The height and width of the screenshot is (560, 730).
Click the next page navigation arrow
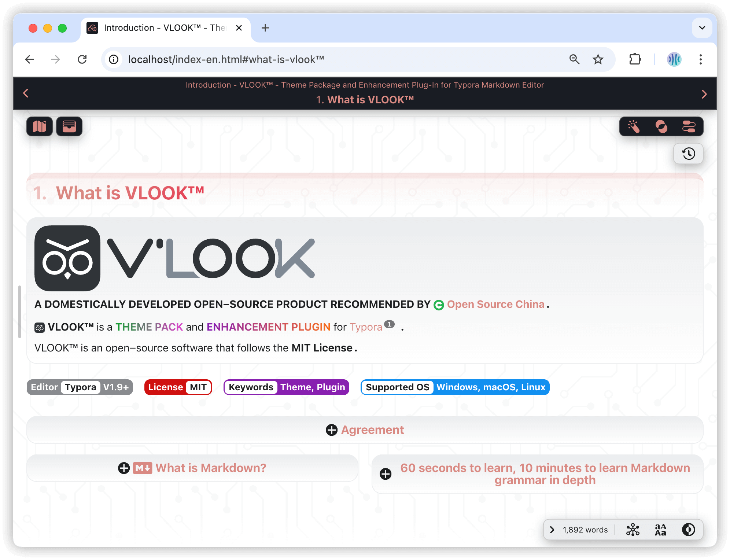pos(704,93)
